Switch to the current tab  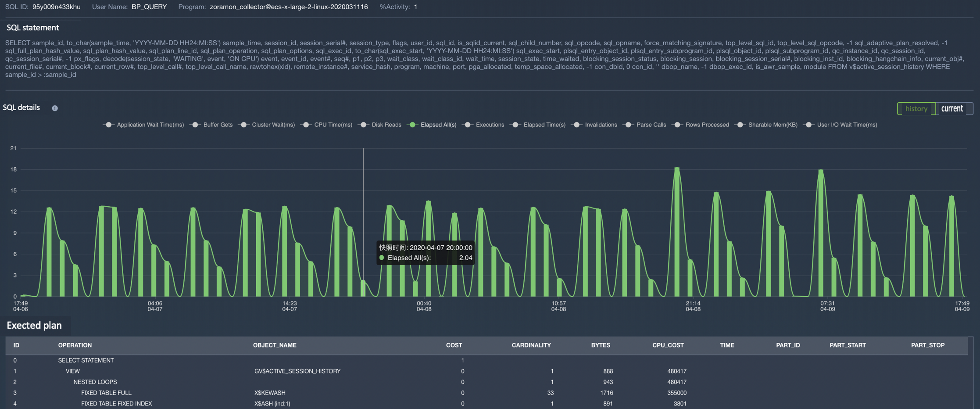pyautogui.click(x=951, y=108)
